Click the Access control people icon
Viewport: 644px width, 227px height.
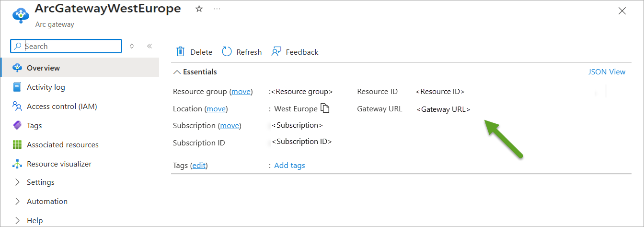tap(17, 106)
